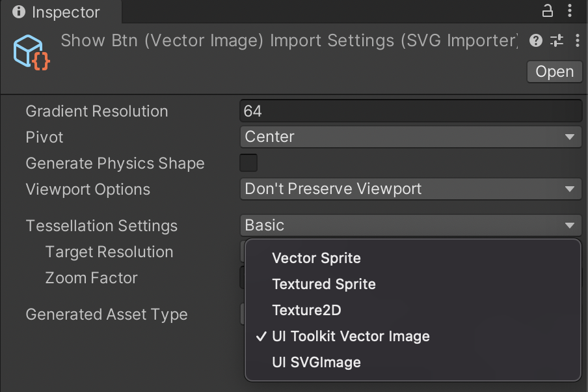588x392 pixels.
Task: Open the Pivot dropdown
Action: point(410,137)
